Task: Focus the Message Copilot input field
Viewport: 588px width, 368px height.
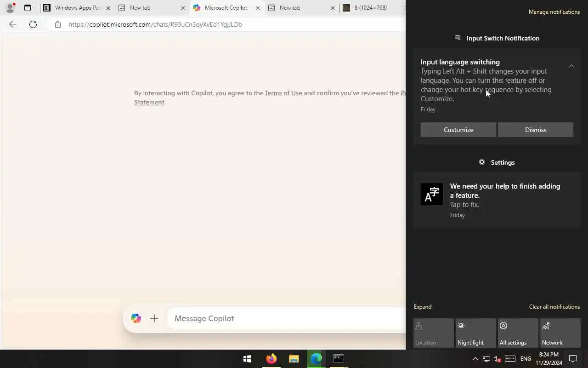Action: coord(287,318)
